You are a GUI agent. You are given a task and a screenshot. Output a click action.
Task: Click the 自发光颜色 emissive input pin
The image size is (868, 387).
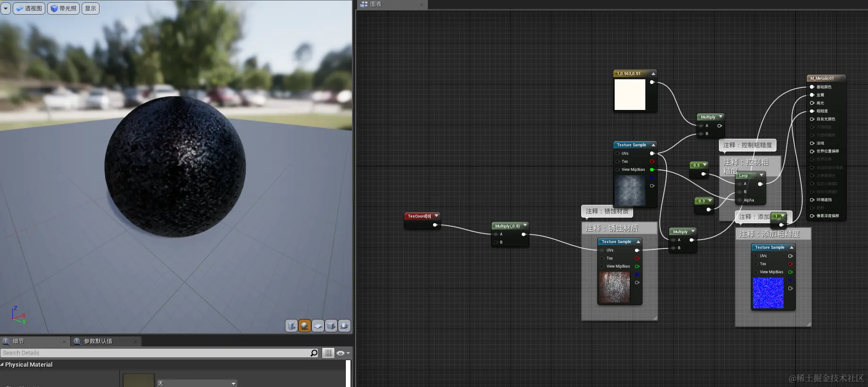[812, 119]
